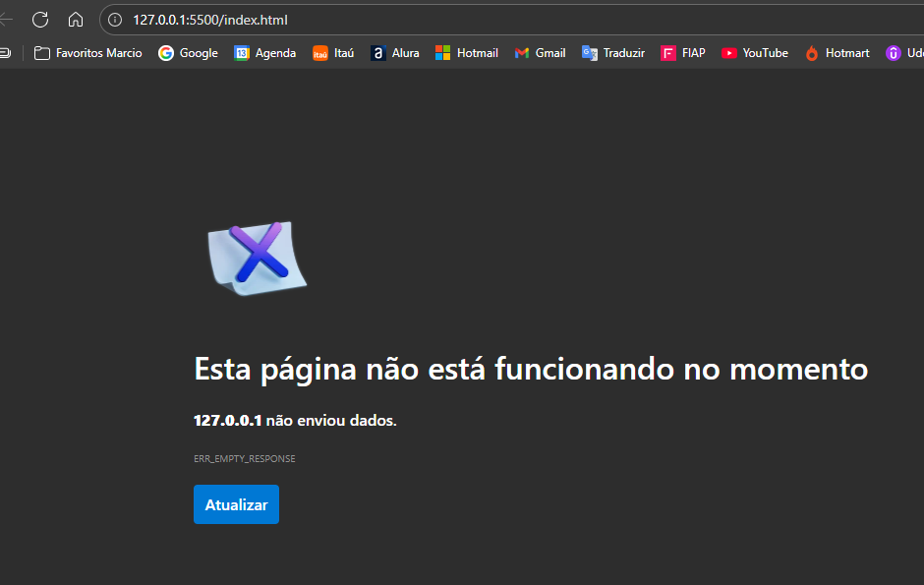Click the blue Atualizar button
Image resolution: width=924 pixels, height=585 pixels.
click(236, 504)
